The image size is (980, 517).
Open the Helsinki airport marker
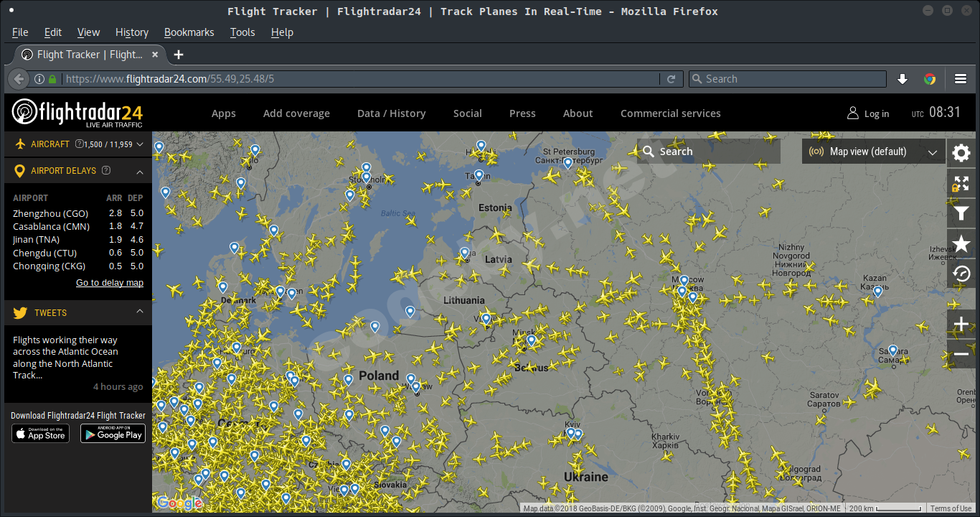click(x=481, y=146)
